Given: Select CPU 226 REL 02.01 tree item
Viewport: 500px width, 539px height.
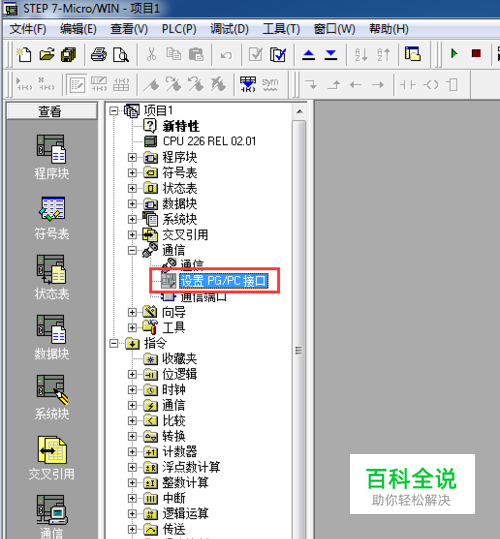Looking at the screenshot, I should [x=209, y=141].
